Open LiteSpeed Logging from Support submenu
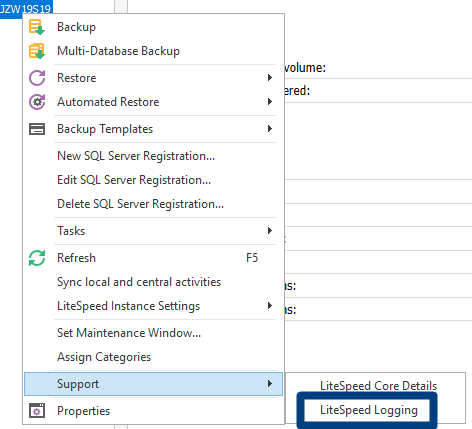This screenshot has height=429, width=472. click(369, 410)
